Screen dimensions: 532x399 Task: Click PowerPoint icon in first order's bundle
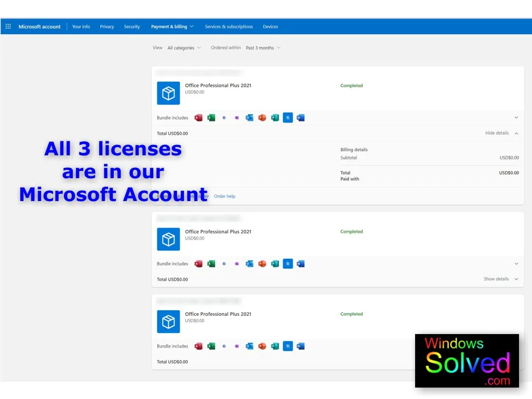click(x=262, y=118)
